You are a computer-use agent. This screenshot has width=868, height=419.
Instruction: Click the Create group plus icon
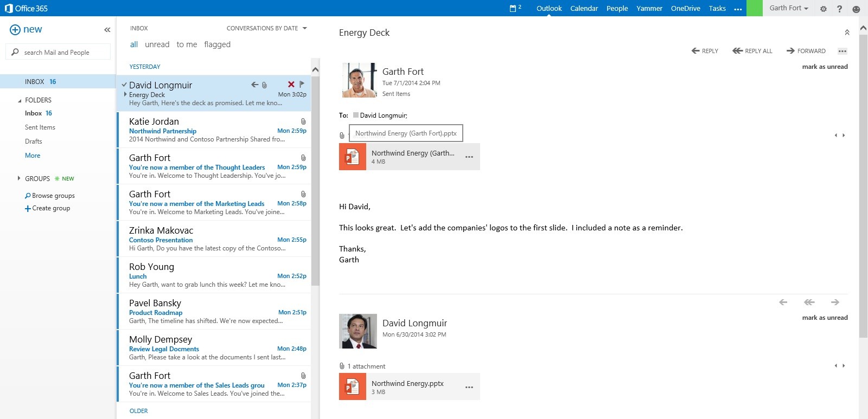click(x=28, y=209)
